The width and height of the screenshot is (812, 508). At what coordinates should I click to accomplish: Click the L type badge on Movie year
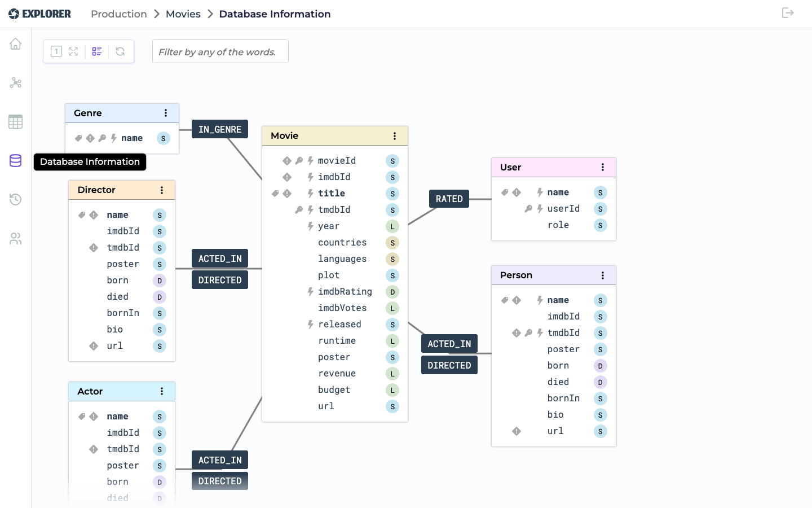[x=392, y=226]
